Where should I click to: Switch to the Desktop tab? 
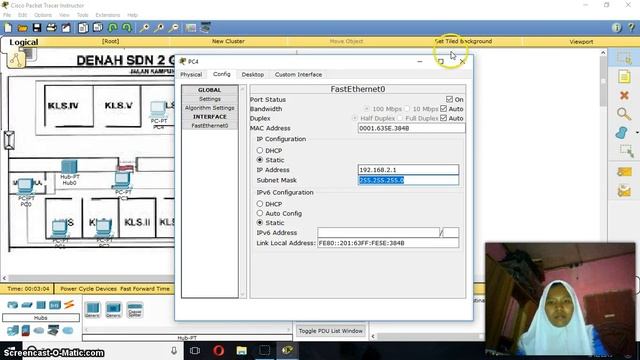point(253,75)
